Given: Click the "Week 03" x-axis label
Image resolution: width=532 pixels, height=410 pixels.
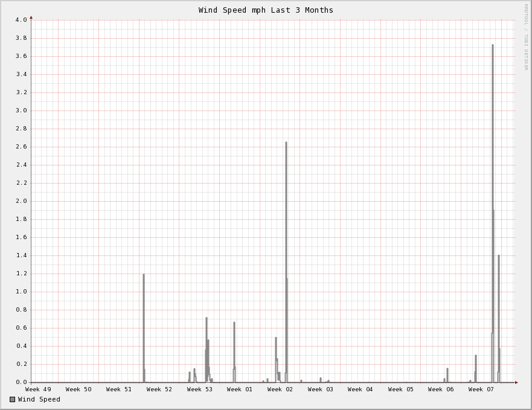Looking at the screenshot, I should (320, 389).
